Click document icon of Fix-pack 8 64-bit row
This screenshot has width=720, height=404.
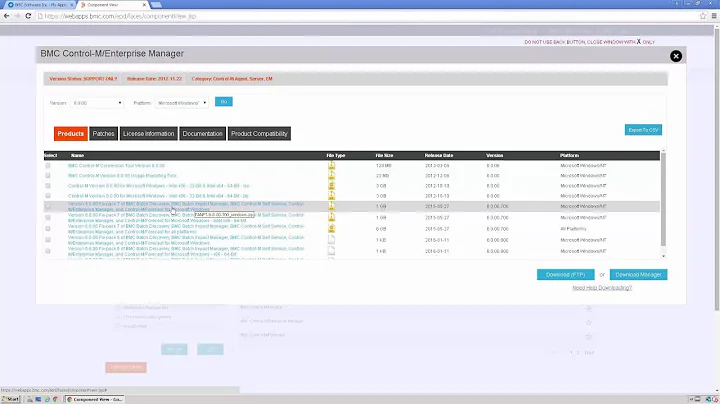tap(332, 251)
